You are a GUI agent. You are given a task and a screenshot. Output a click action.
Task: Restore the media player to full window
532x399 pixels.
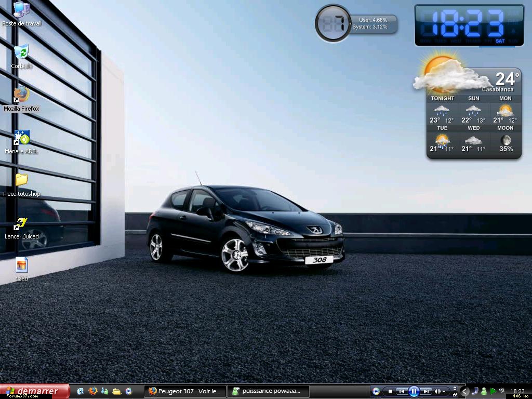click(455, 395)
